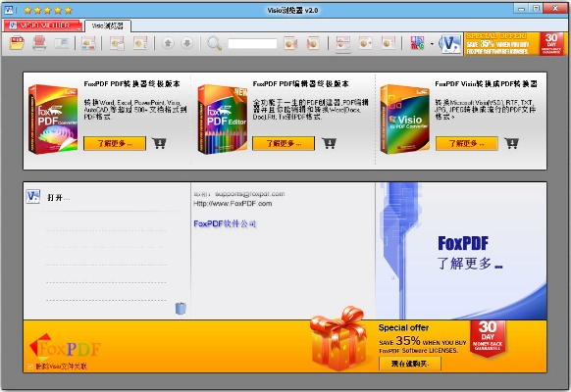Open a file with the folder icon

[17, 43]
